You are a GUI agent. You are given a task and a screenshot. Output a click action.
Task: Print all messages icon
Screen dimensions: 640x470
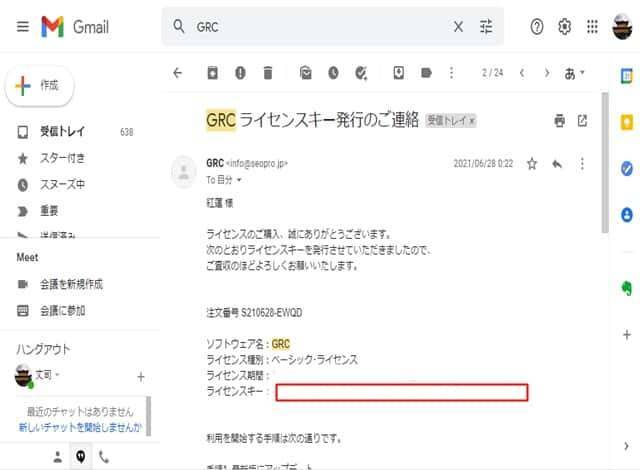560,121
